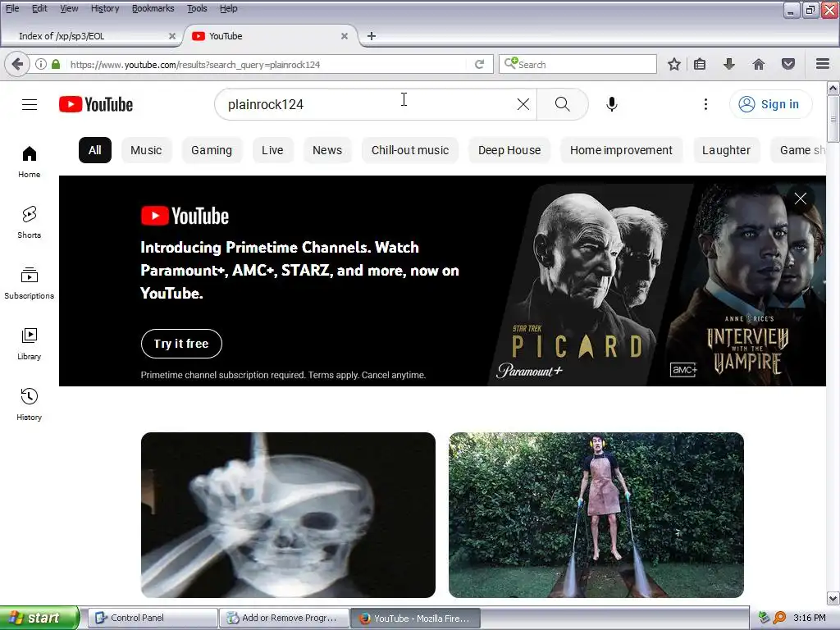Open the History menu in the menu bar
The image size is (840, 630).
(x=105, y=8)
